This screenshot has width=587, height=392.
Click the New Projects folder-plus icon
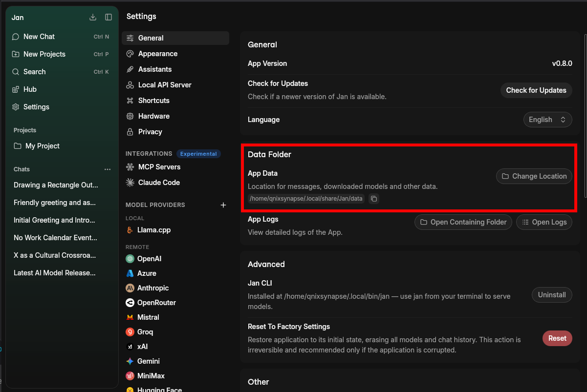(x=16, y=54)
